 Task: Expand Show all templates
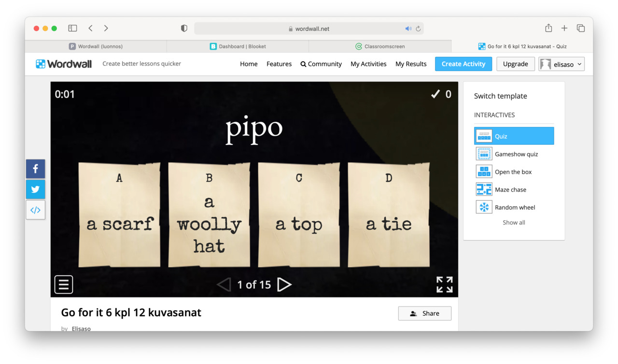pyautogui.click(x=514, y=223)
